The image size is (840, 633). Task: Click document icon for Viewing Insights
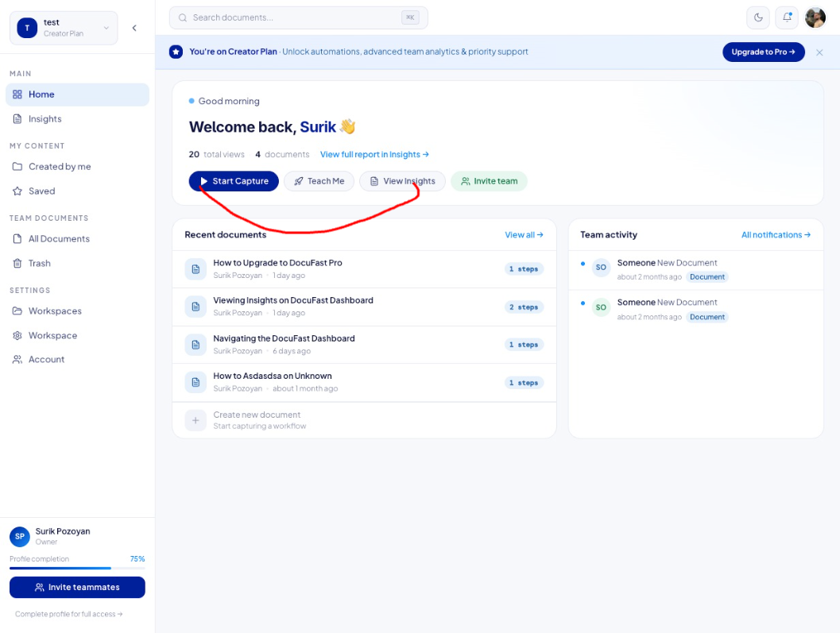[195, 307]
